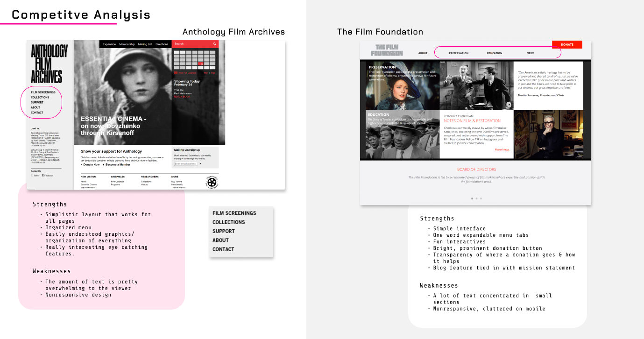Open NOTES ON FILM & RESTORATION headline
644x339 pixels.
click(472, 121)
